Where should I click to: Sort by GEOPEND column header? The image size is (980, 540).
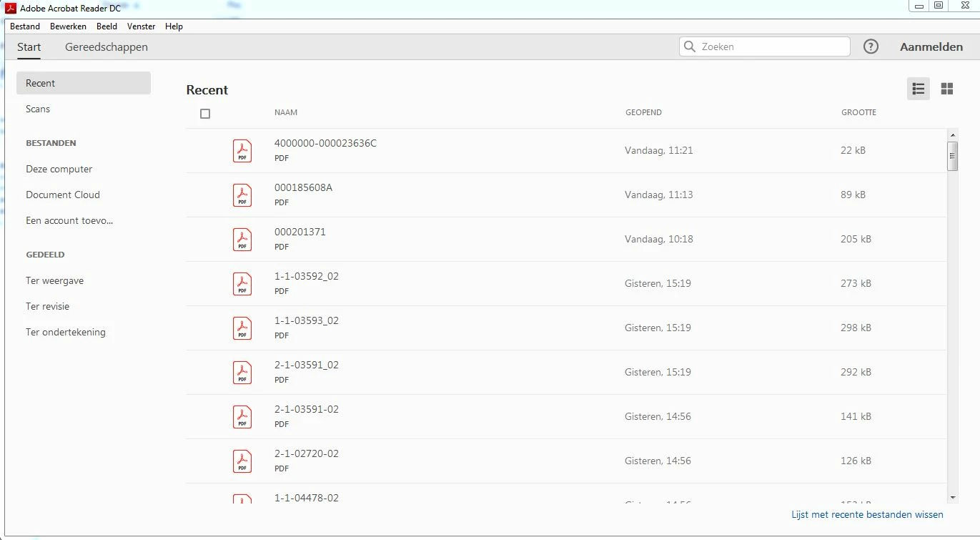[643, 112]
